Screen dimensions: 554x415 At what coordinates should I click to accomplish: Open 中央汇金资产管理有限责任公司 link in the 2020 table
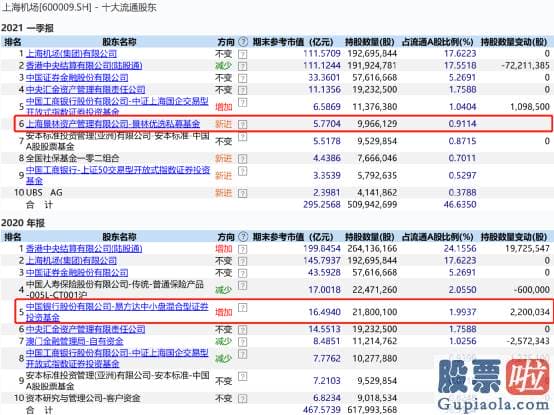point(86,330)
